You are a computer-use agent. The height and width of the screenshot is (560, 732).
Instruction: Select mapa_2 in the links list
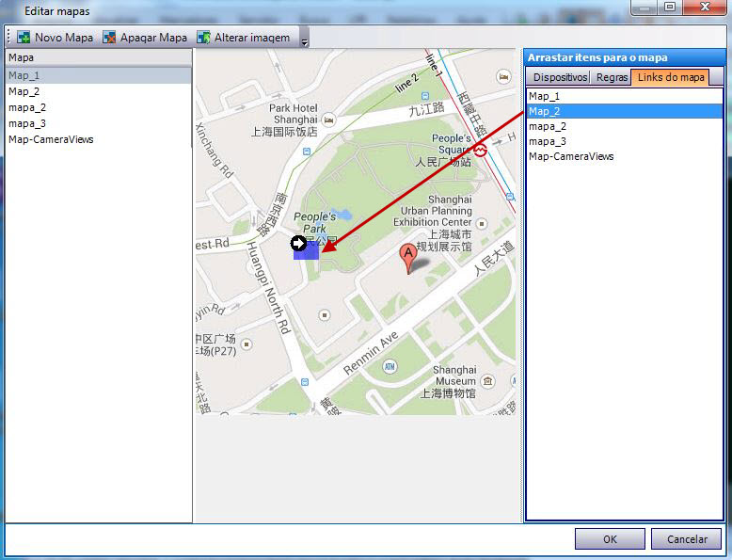(x=624, y=126)
